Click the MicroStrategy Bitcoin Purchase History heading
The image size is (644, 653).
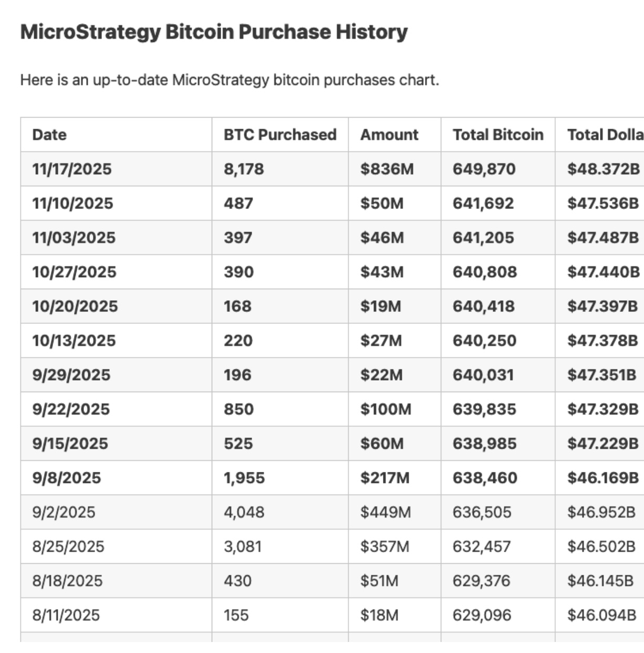[214, 32]
